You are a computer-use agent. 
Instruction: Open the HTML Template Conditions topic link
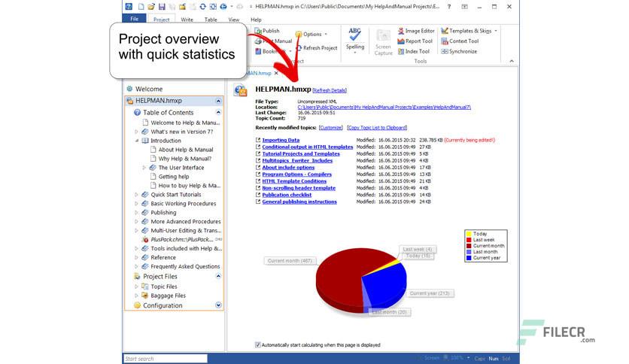click(294, 181)
